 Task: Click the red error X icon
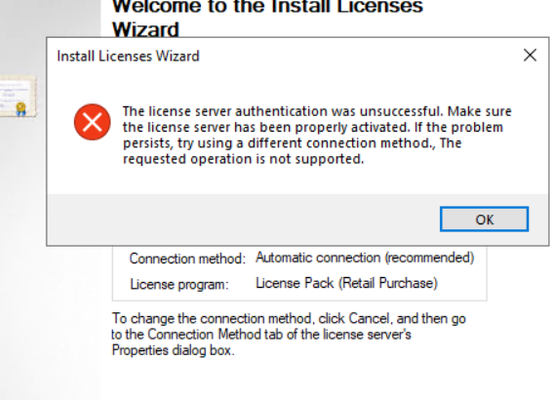92,122
